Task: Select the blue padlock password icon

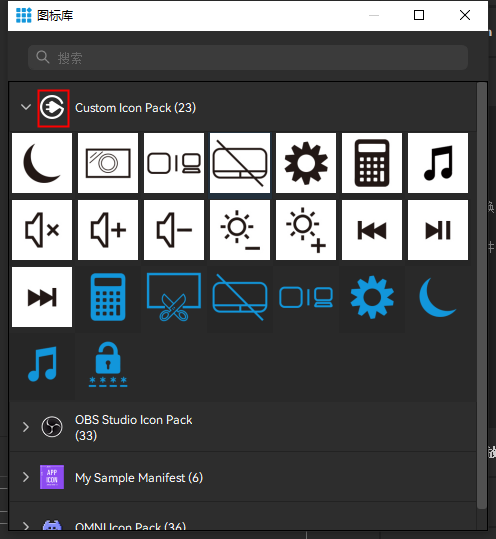Action: pyautogui.click(x=108, y=364)
